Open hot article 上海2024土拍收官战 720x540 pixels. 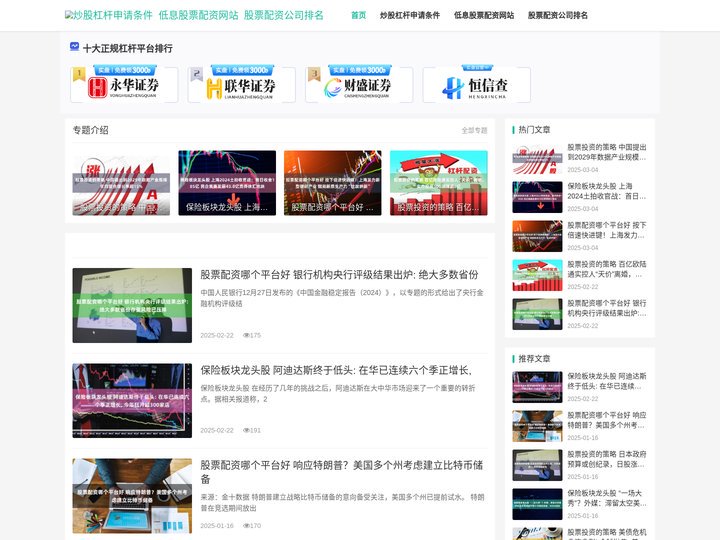pyautogui.click(x=607, y=191)
